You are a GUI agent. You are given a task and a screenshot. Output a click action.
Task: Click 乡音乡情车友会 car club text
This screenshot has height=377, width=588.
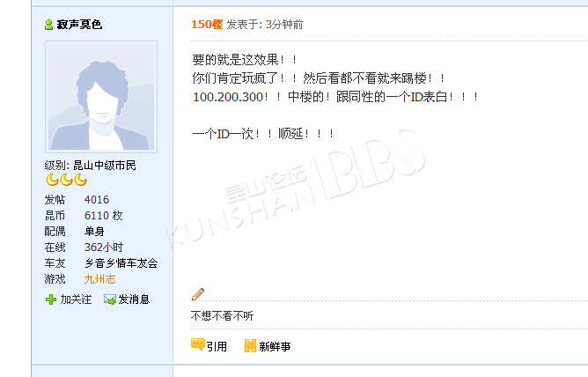[x=121, y=263]
